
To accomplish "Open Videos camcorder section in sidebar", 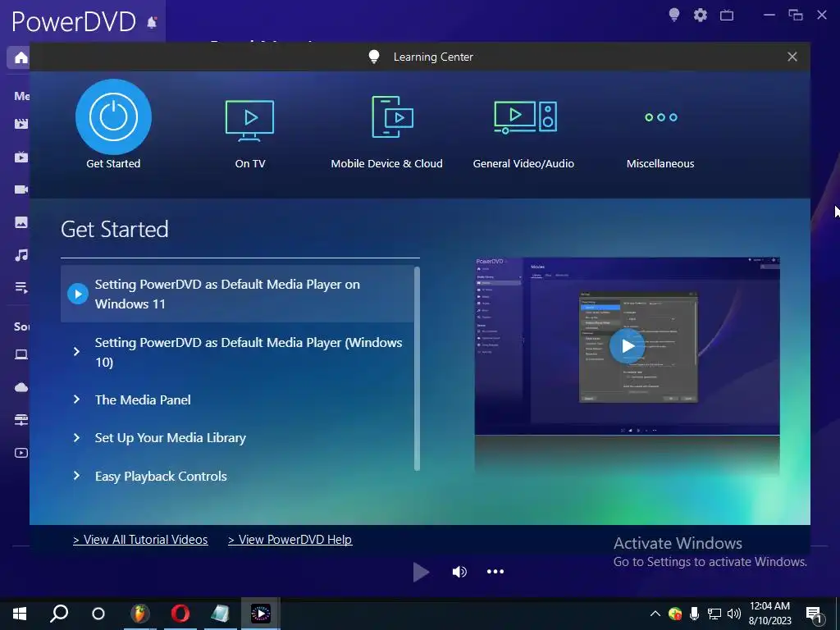I will [21, 189].
